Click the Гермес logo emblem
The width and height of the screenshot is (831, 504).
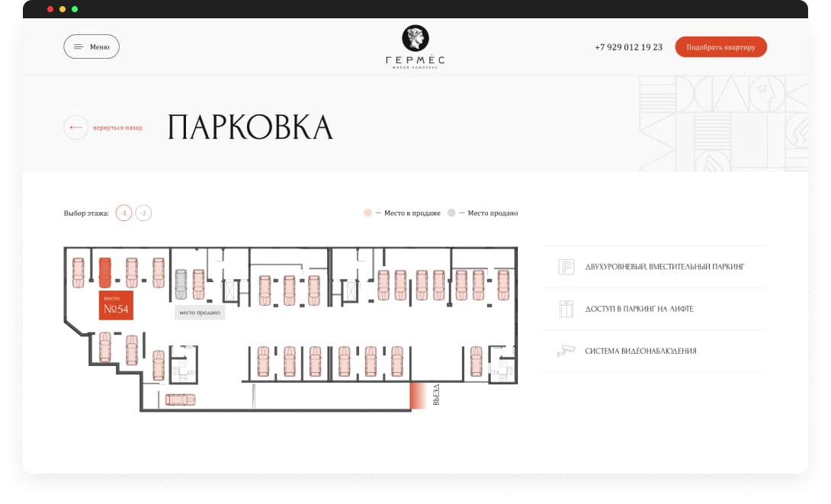click(x=415, y=37)
